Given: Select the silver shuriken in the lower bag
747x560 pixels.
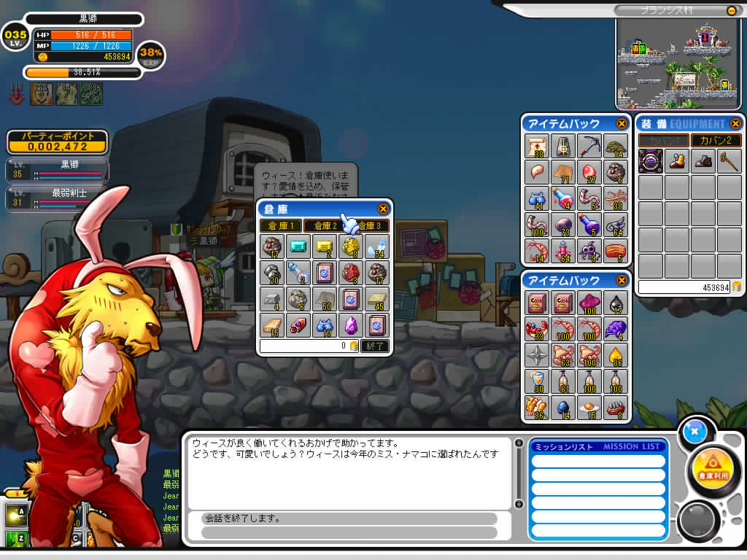Looking at the screenshot, I should [536, 355].
